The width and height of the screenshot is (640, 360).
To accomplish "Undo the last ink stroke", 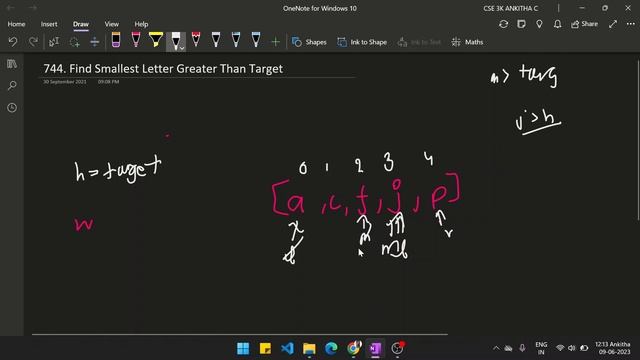I will (13, 42).
